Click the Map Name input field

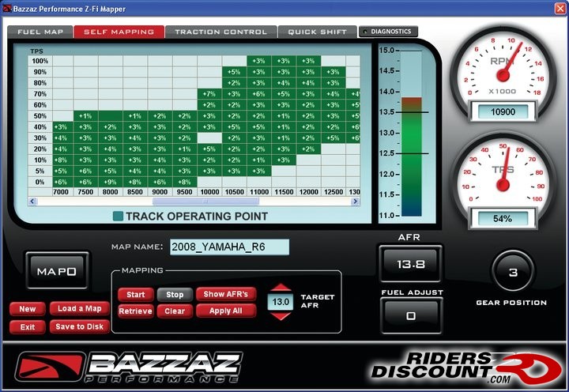click(229, 247)
